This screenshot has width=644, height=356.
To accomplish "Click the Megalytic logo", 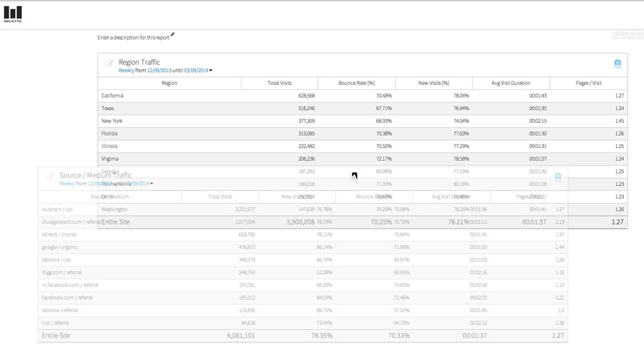I will [x=13, y=13].
